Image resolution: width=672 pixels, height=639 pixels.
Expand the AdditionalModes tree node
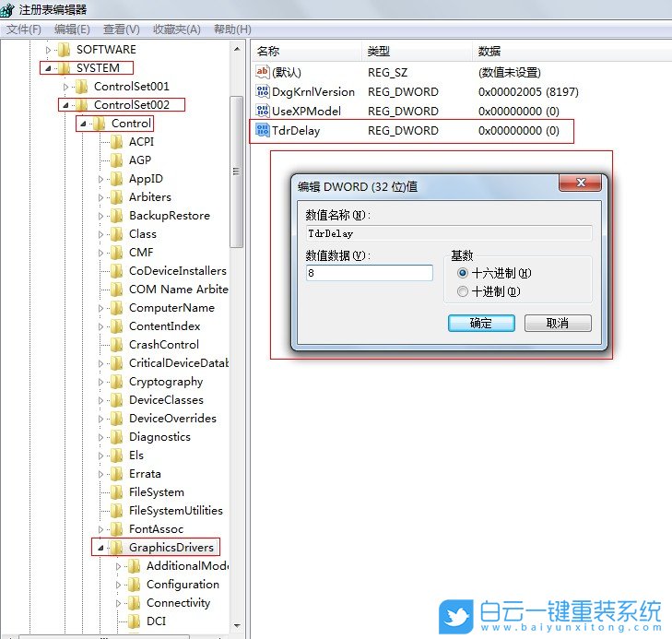pos(118,566)
